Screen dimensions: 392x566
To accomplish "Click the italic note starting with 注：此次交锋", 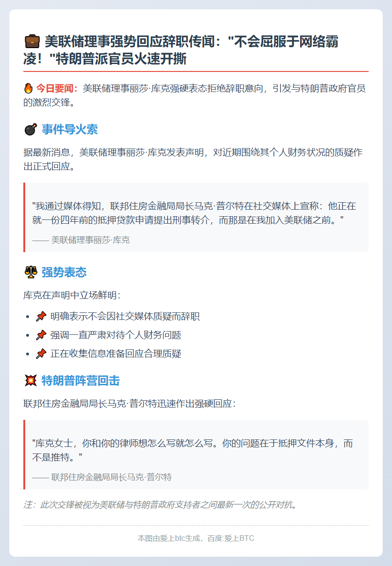I will click(x=160, y=505).
